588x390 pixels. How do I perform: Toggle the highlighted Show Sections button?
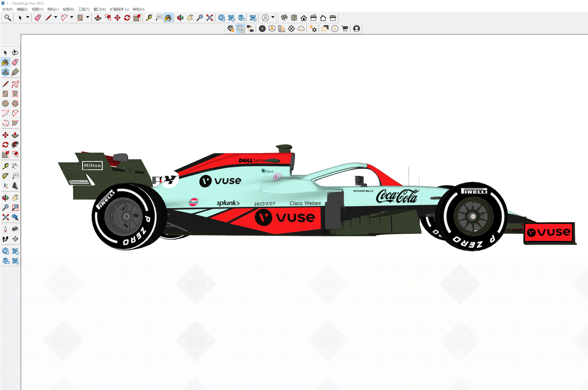pos(241,29)
